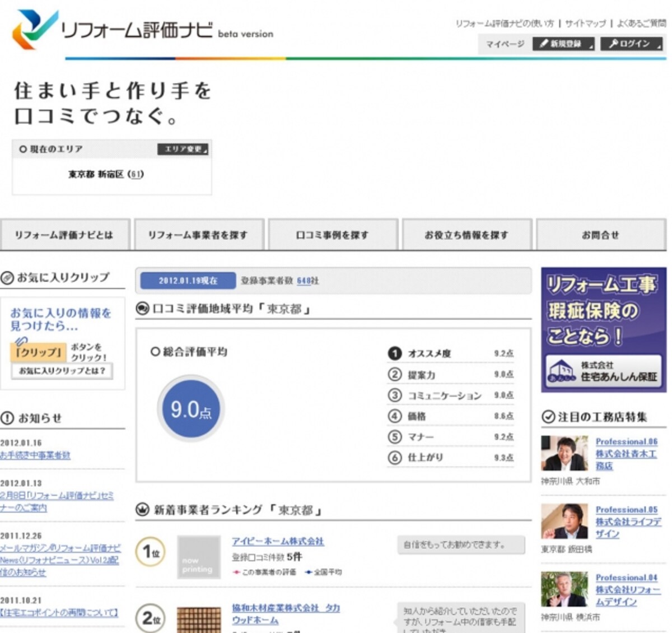This screenshot has width=672, height=633.
Task: Click number 5 icon for マナー
Action: (395, 437)
